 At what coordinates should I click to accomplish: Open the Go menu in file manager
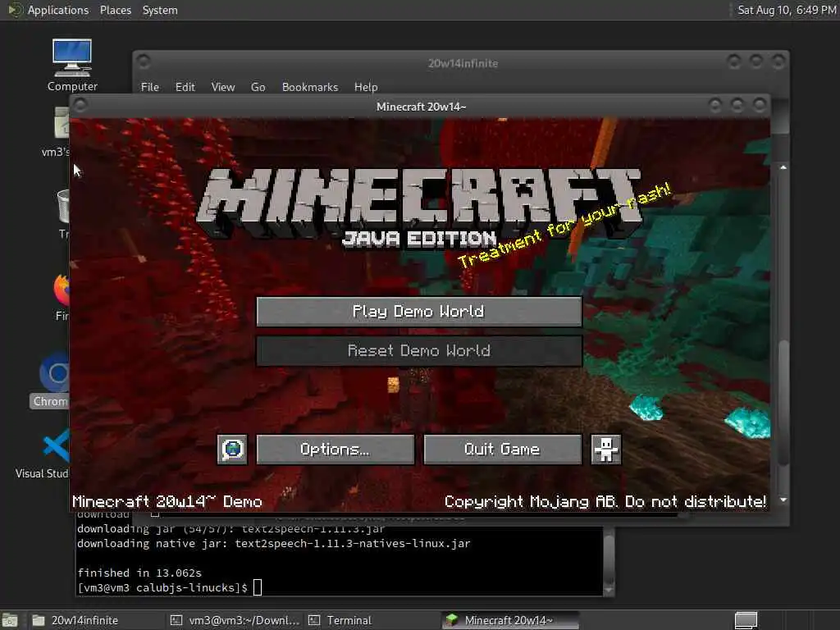click(258, 87)
